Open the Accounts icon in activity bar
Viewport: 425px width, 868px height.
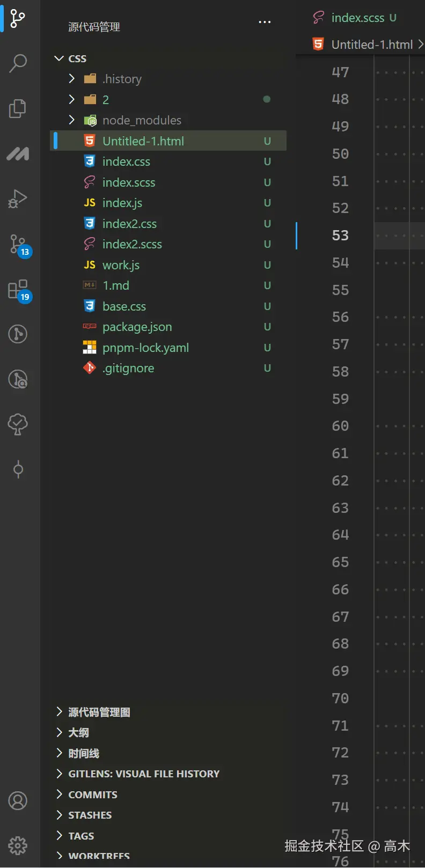[18, 801]
